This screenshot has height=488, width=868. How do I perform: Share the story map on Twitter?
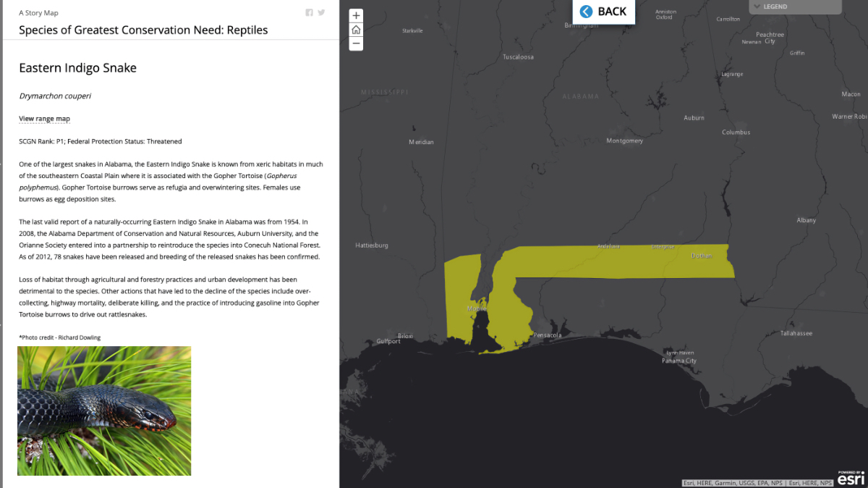coord(321,12)
